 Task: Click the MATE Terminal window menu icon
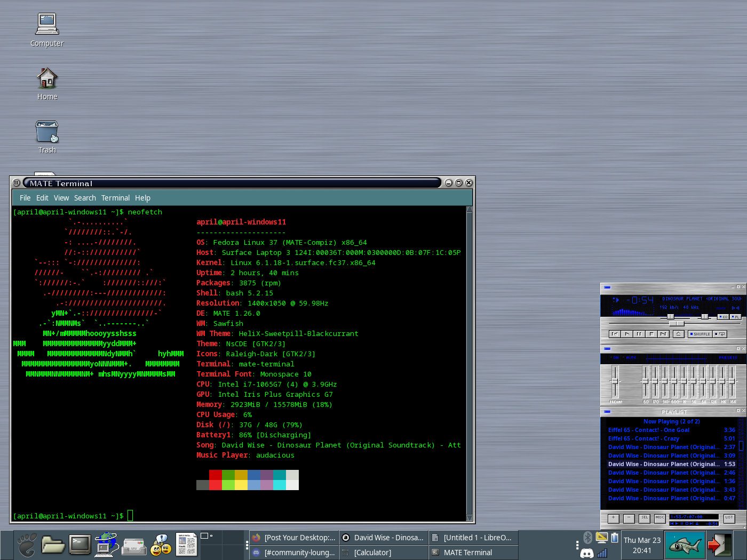point(17,183)
